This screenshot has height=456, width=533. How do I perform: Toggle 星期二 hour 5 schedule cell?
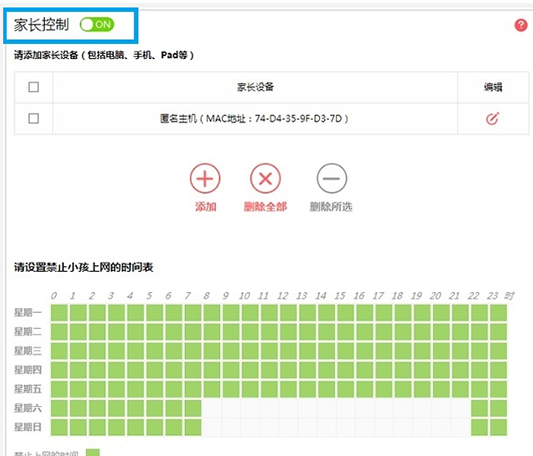pyautogui.click(x=155, y=332)
